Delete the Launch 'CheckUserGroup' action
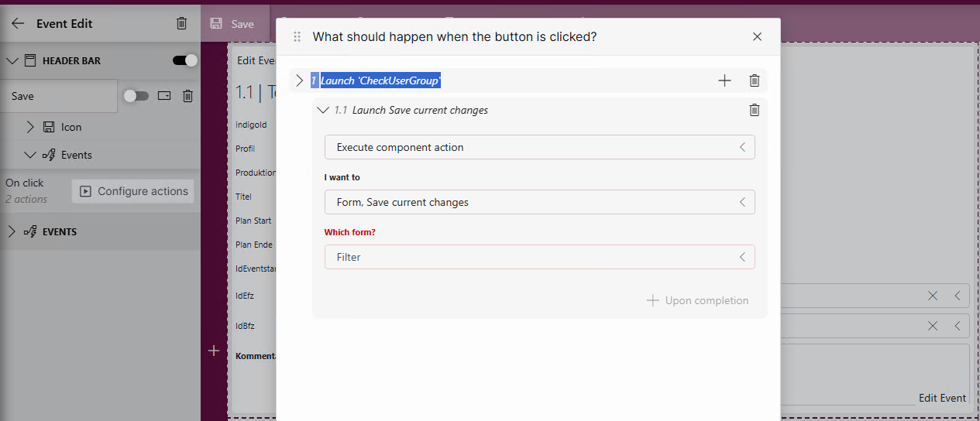Image resolution: width=980 pixels, height=421 pixels. 754,80
